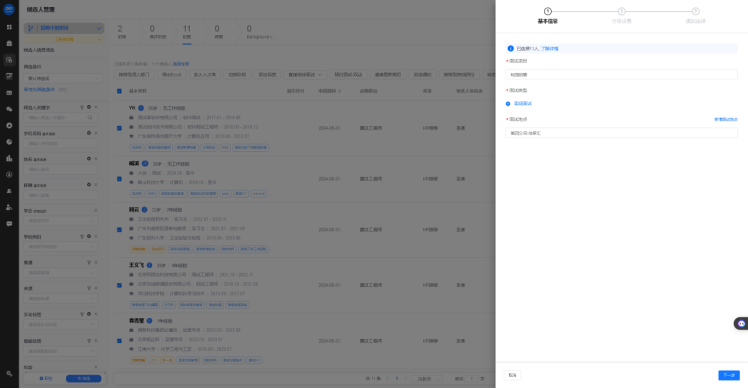Image resolution: width=748 pixels, height=389 pixels.
Task: Open the bar chart reports sidebar icon
Action: pos(9,158)
